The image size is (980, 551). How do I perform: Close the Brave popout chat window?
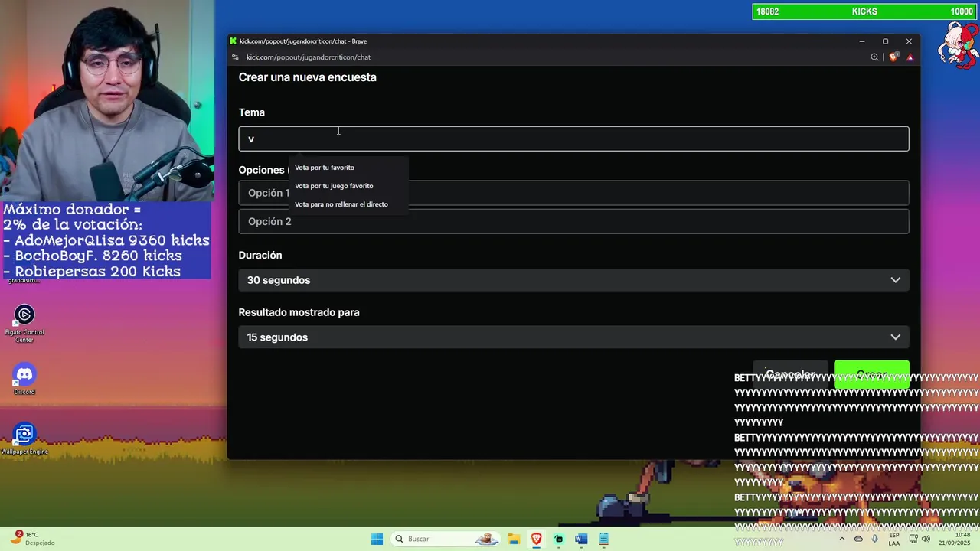(909, 41)
